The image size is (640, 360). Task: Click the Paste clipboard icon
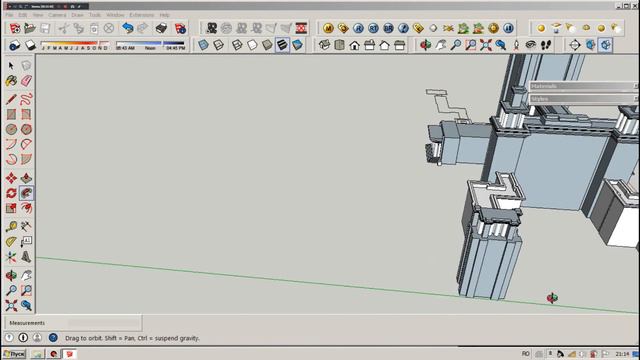93,28
